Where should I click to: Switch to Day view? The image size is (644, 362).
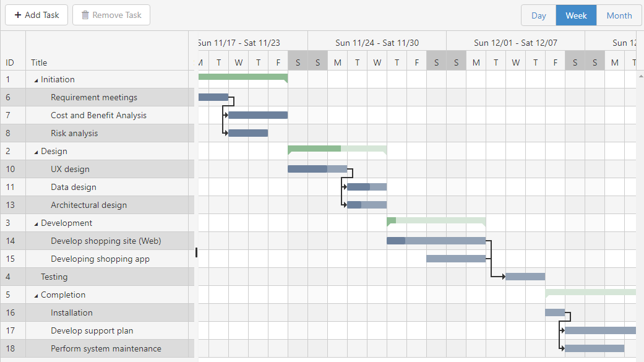click(538, 15)
